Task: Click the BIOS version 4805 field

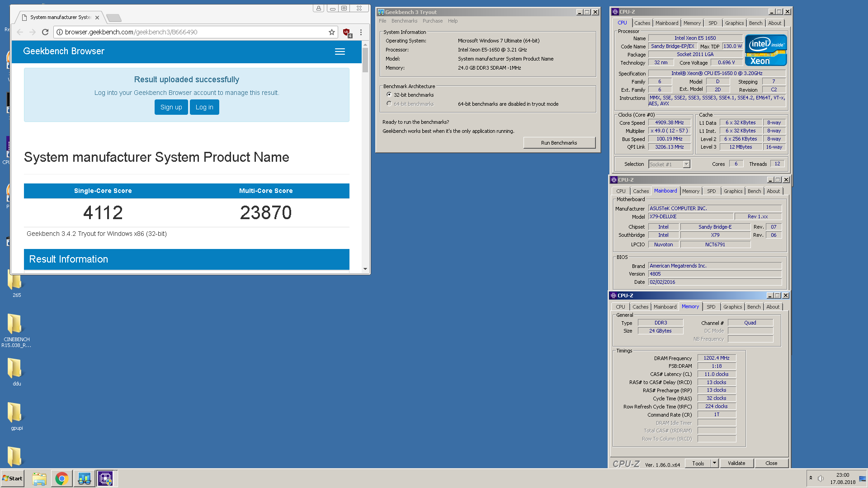Action: (x=715, y=274)
